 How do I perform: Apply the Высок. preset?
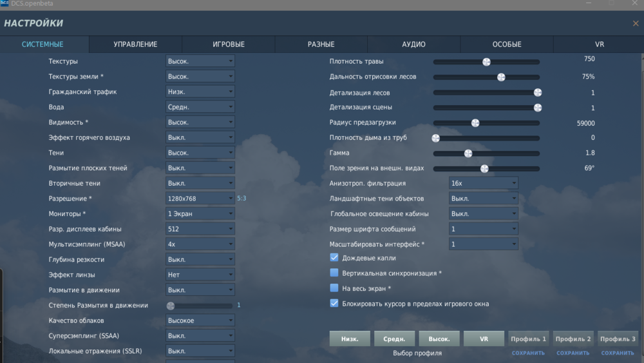tap(439, 338)
